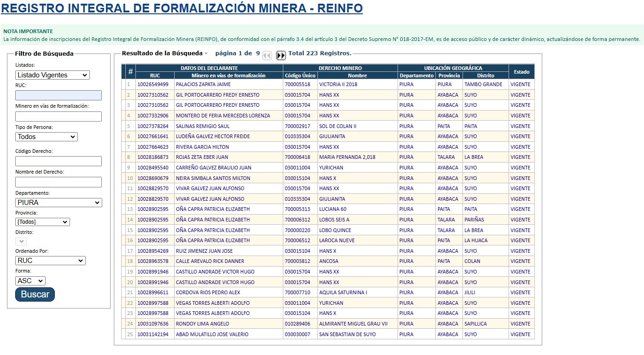Click the Estado column header

pyautogui.click(x=521, y=72)
